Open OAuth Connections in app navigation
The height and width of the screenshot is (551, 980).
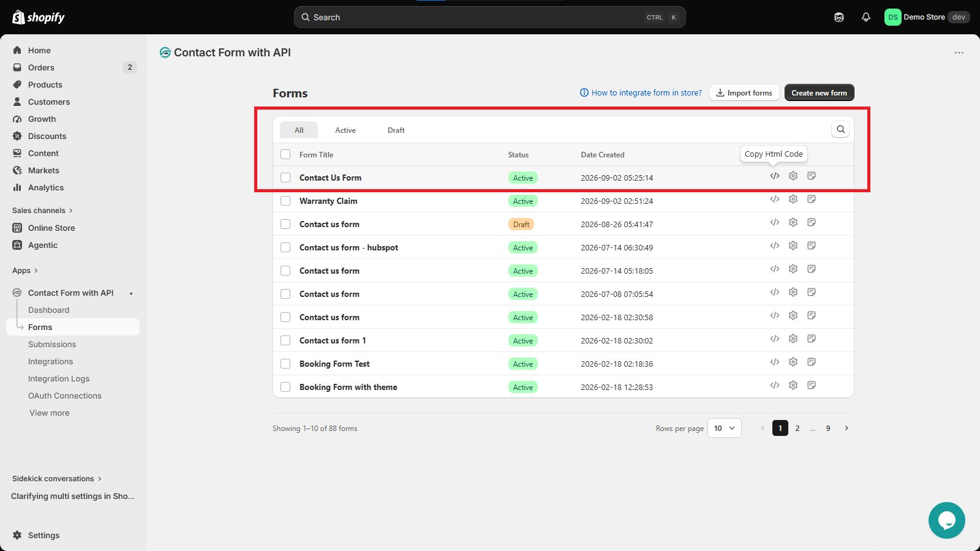coord(65,396)
